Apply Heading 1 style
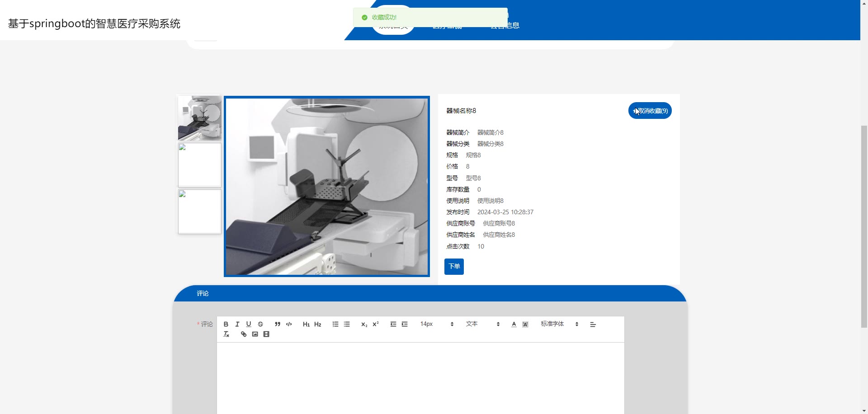Image resolution: width=868 pixels, height=414 pixels. (x=306, y=324)
